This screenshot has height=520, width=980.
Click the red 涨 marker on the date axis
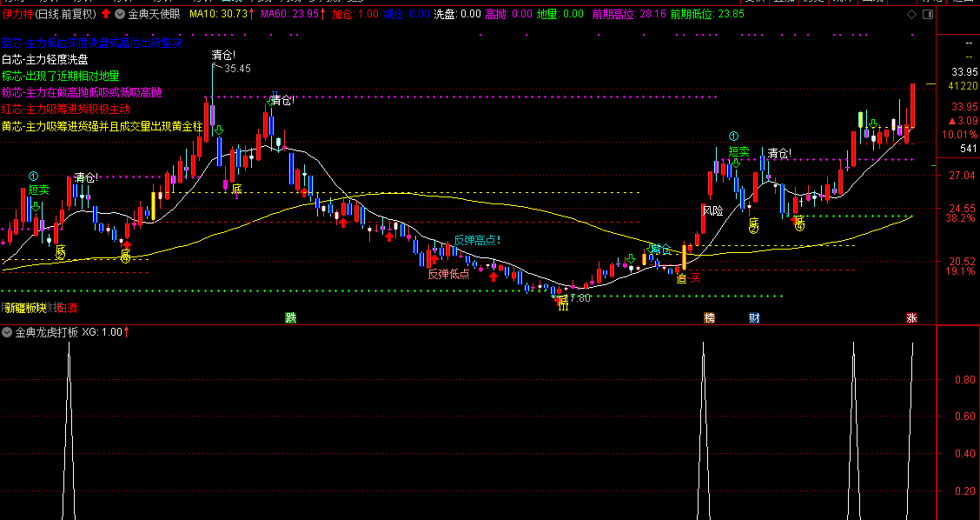point(912,318)
